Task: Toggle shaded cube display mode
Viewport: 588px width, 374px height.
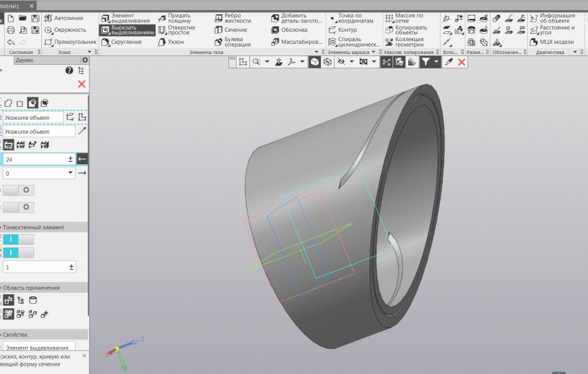Action: pyautogui.click(x=315, y=62)
